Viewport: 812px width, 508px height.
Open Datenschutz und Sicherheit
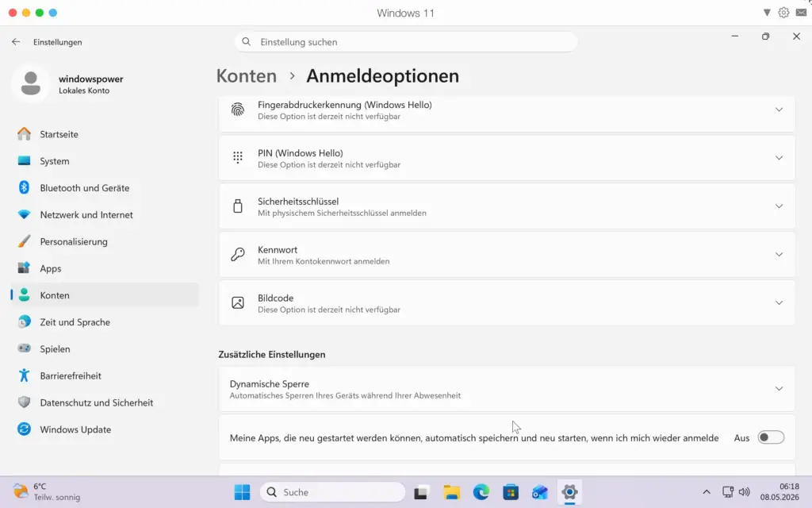[x=105, y=402]
